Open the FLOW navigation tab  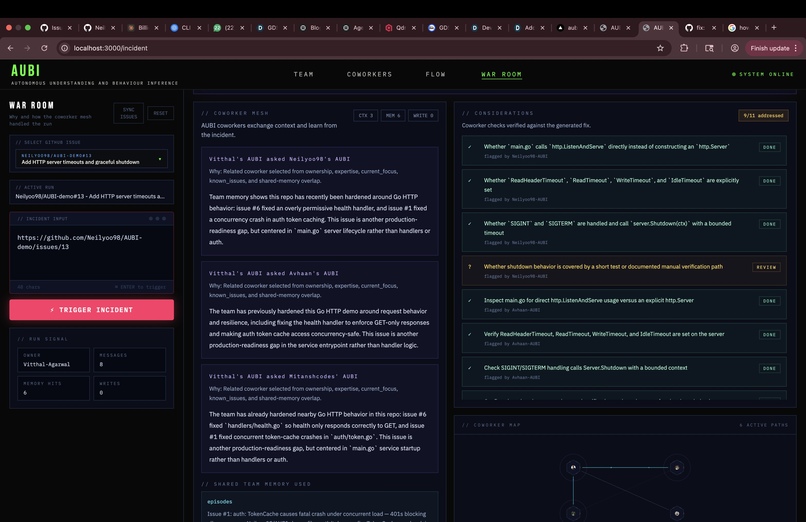[435, 74]
